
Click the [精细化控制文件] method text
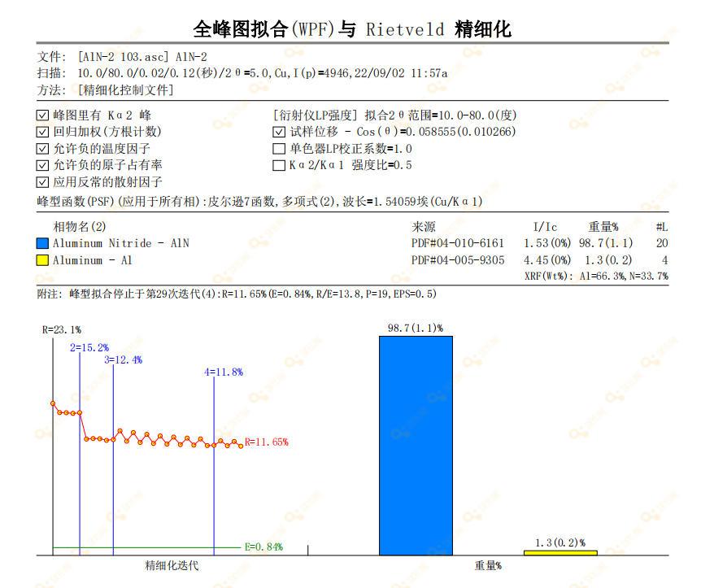(125, 90)
